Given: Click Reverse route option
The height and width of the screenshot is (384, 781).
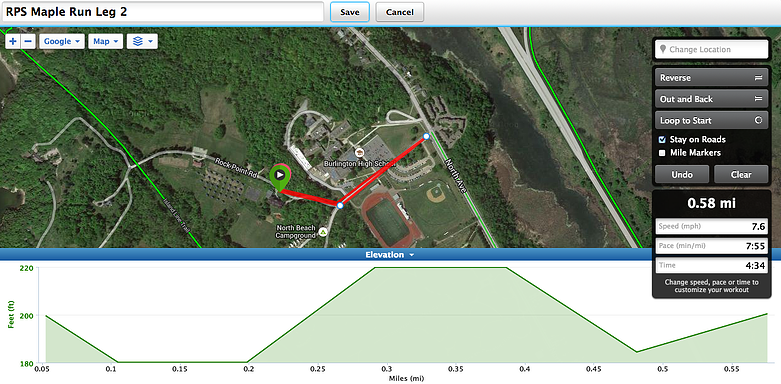Looking at the screenshot, I should click(x=711, y=78).
